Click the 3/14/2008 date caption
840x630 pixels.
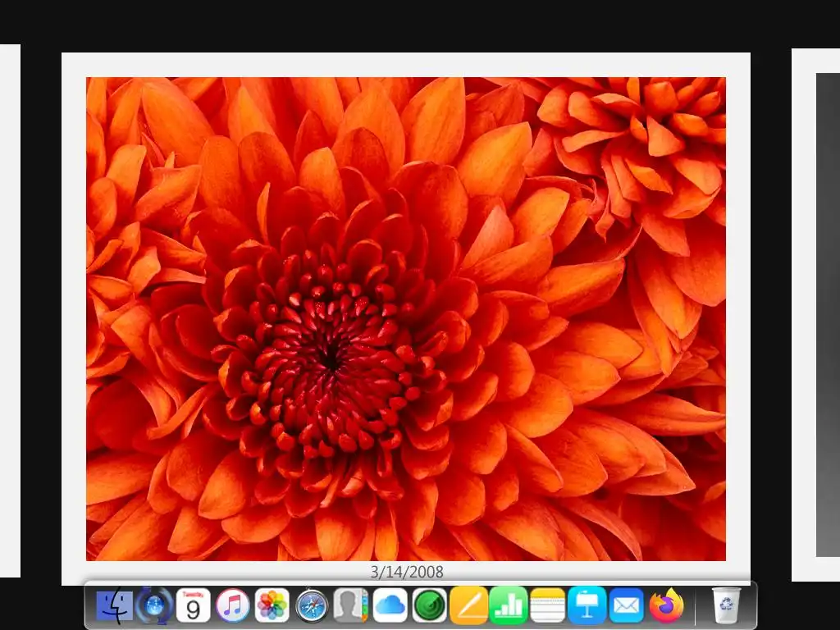(x=407, y=572)
